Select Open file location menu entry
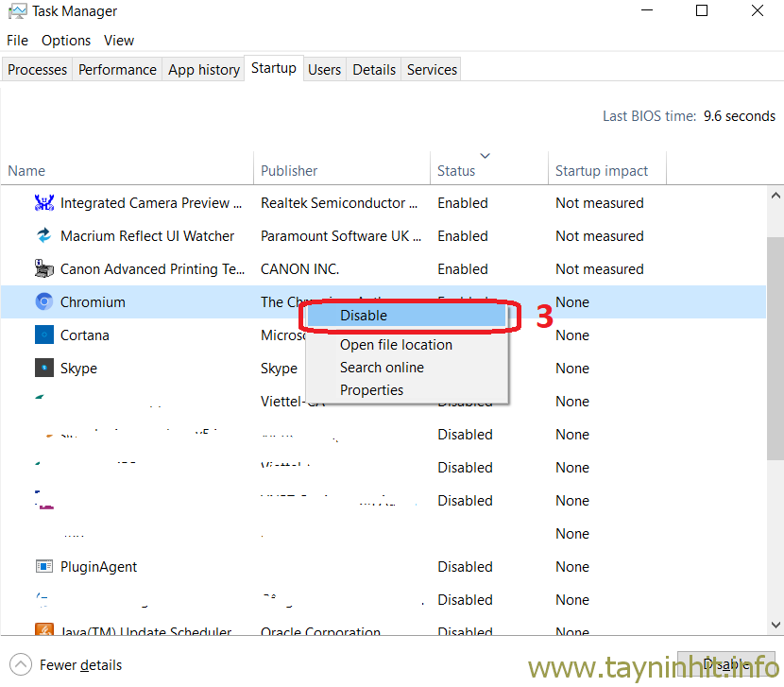 click(396, 345)
